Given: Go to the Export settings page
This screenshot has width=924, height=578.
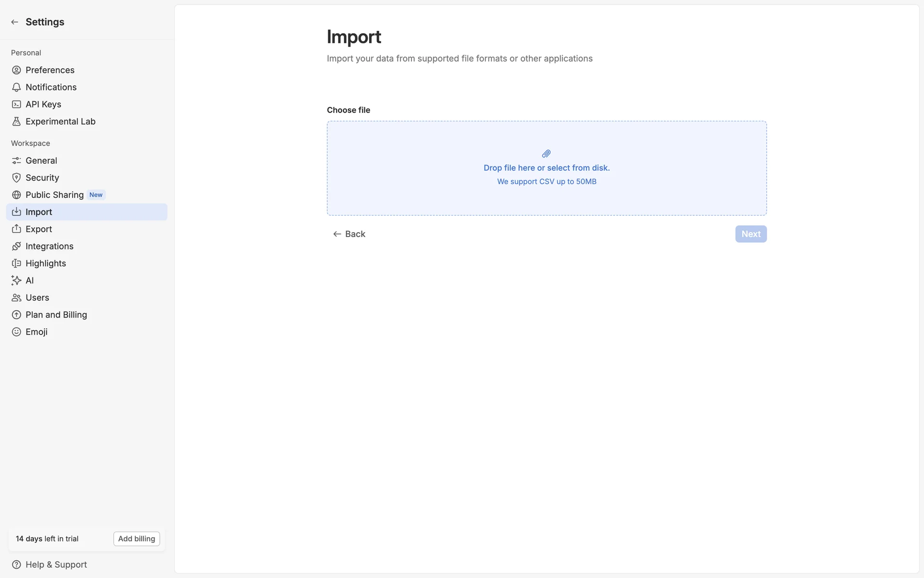Looking at the screenshot, I should point(38,229).
